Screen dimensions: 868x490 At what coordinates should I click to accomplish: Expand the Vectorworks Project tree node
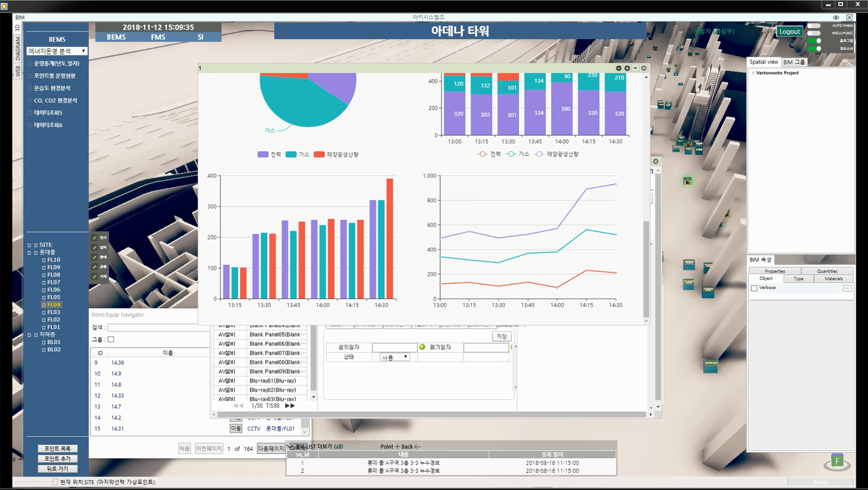click(x=753, y=73)
